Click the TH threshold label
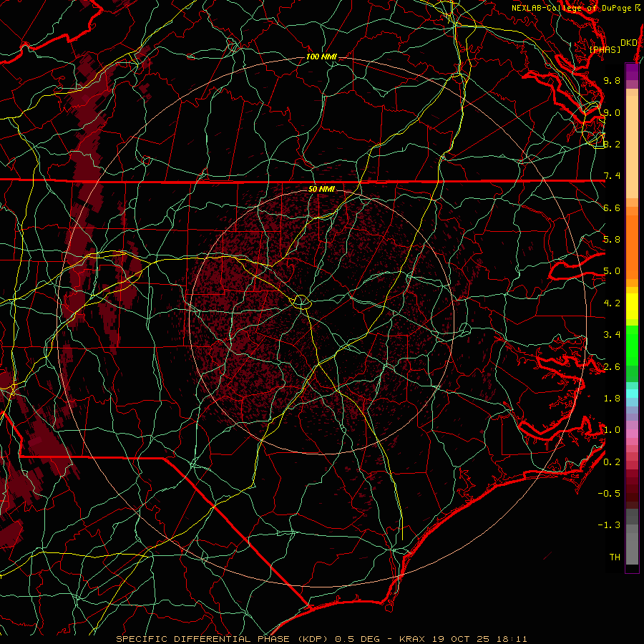 [615, 557]
